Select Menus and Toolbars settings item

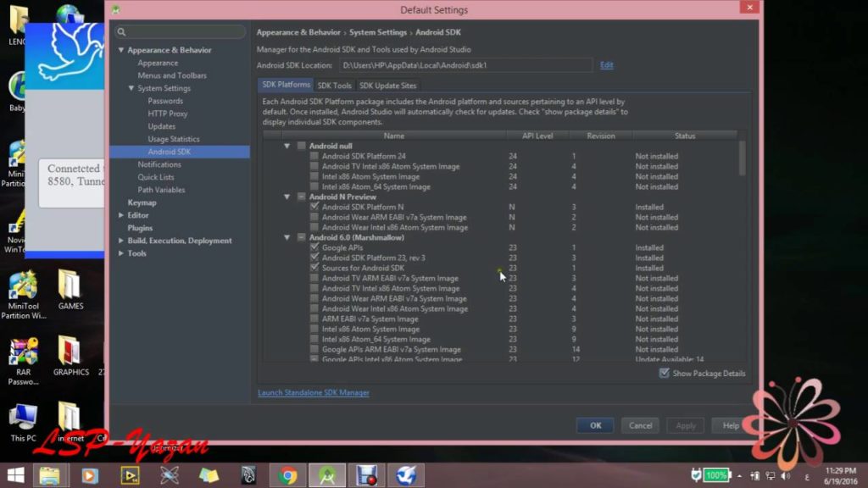(172, 75)
